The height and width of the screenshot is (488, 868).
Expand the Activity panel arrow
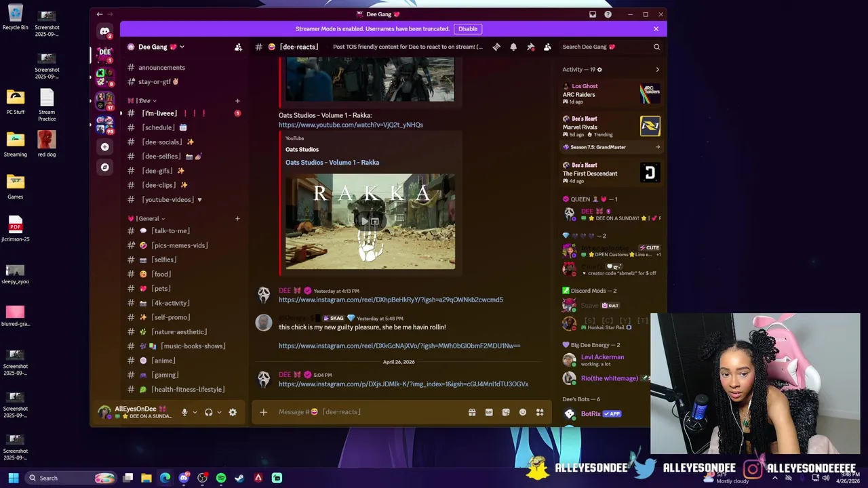657,69
